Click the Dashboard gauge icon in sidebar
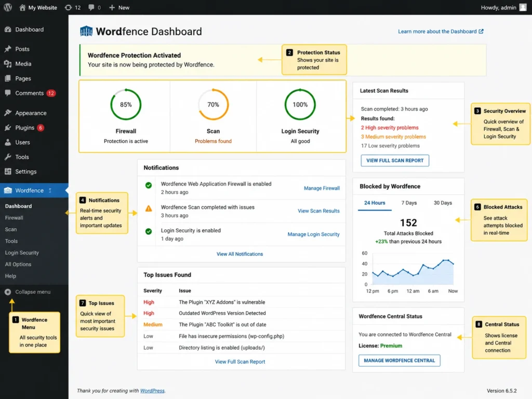 [8, 30]
